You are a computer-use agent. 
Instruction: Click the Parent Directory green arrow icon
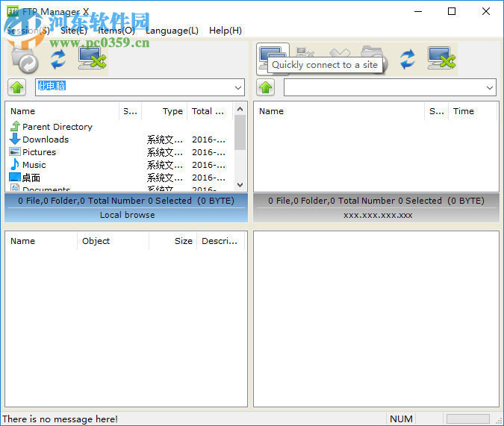point(15,126)
